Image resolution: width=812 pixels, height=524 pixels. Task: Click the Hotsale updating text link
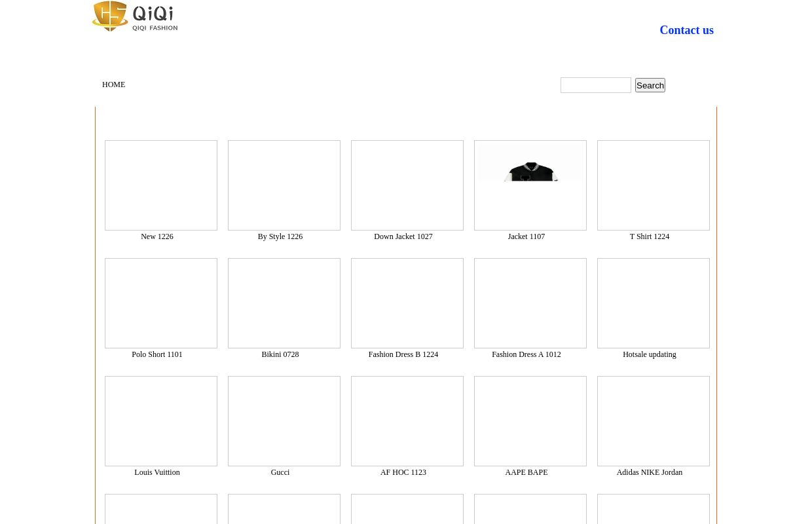click(x=650, y=354)
